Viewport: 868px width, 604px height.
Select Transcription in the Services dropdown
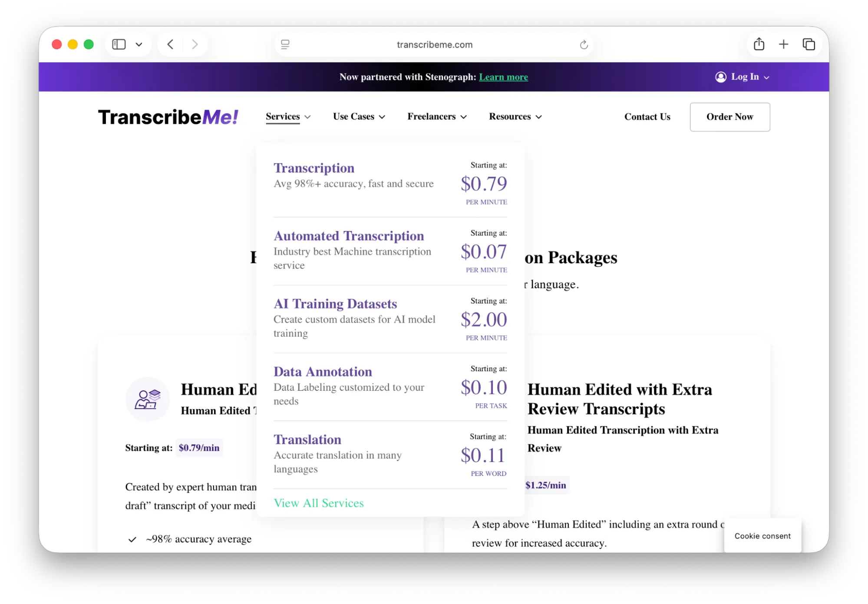(314, 168)
